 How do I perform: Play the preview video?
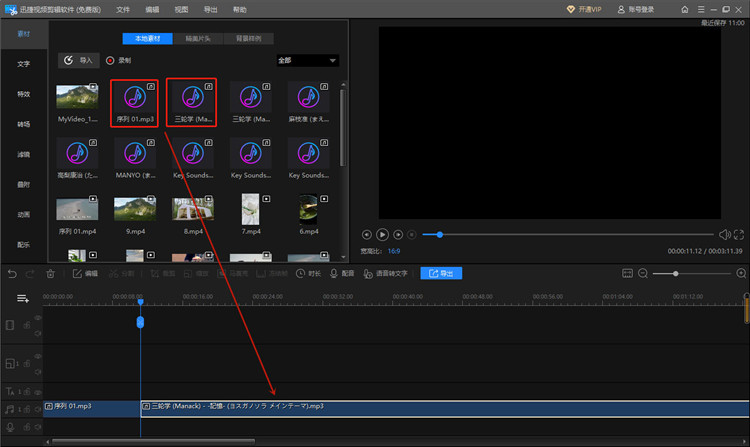pos(382,234)
